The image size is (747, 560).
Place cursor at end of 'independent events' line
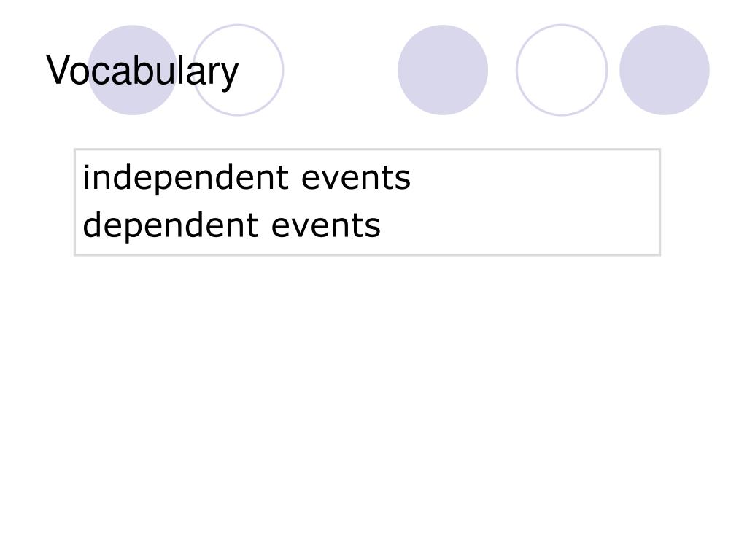pyautogui.click(x=411, y=179)
